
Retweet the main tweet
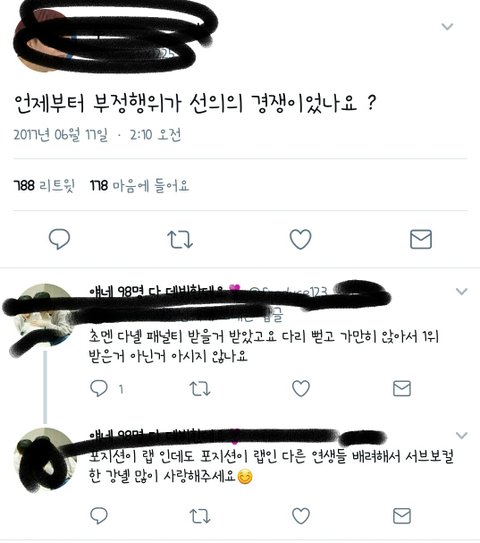(180, 240)
